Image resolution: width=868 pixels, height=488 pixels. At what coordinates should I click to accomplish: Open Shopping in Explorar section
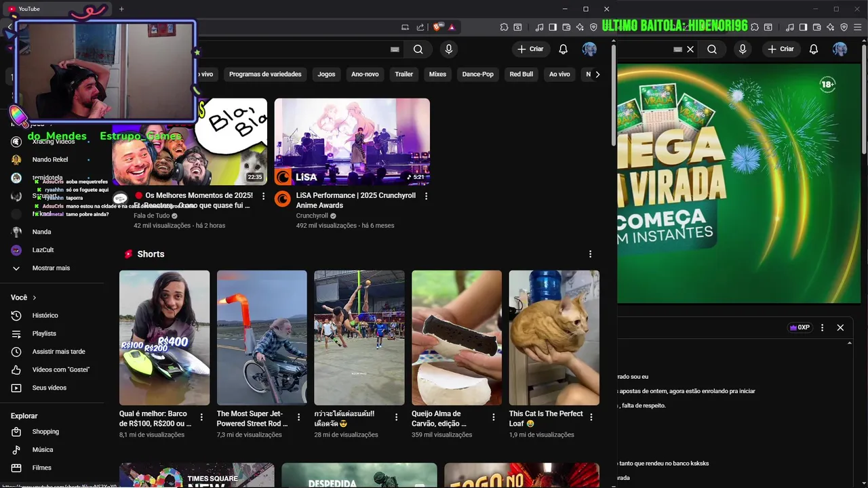coord(45,432)
